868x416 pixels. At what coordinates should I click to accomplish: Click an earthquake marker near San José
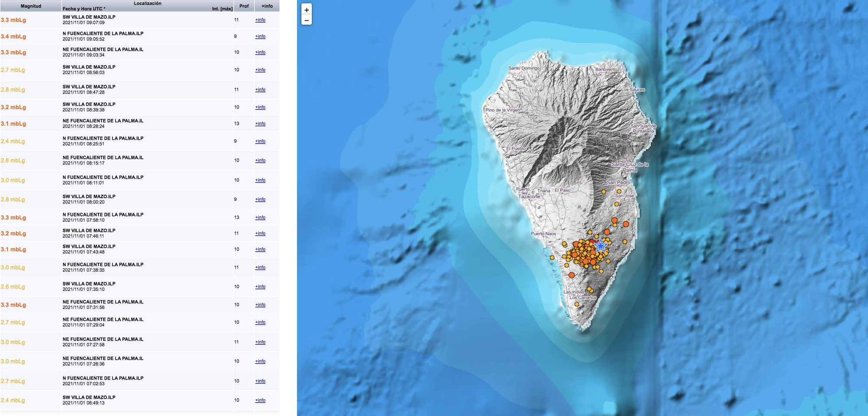click(x=616, y=204)
